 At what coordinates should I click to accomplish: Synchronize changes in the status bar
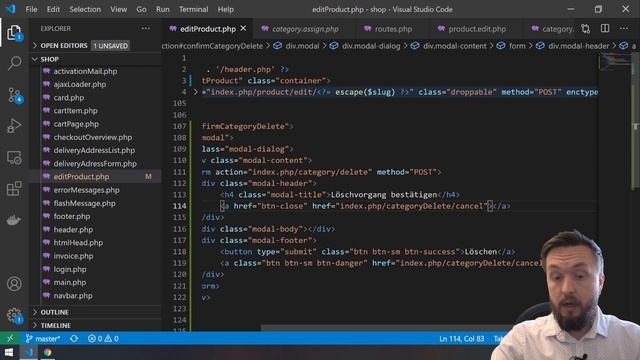click(74, 338)
